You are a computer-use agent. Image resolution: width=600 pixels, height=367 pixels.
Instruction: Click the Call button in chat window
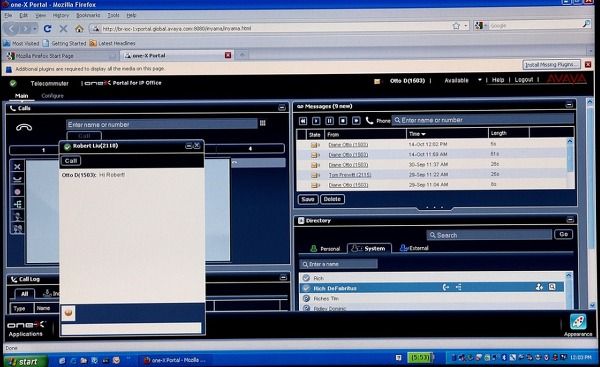pyautogui.click(x=71, y=161)
